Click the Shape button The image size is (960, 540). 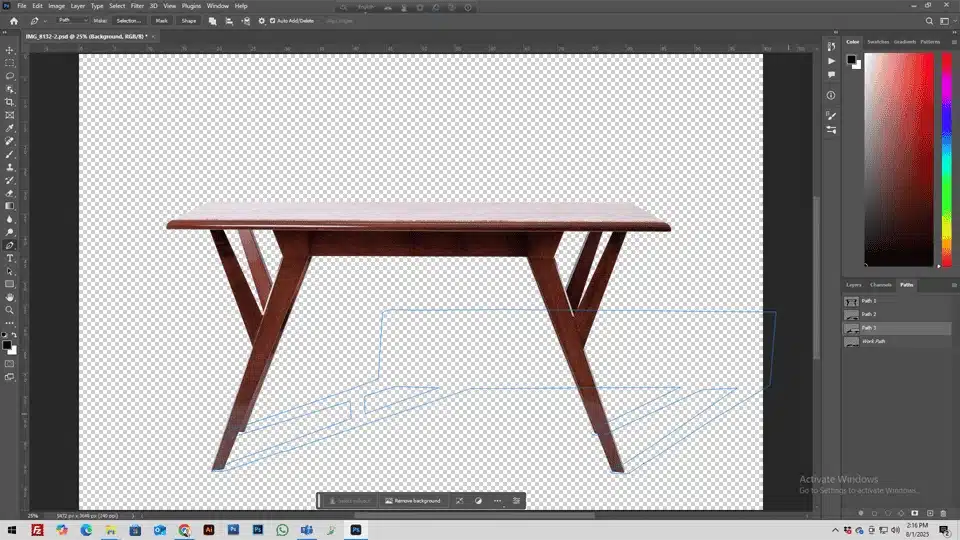coord(189,21)
